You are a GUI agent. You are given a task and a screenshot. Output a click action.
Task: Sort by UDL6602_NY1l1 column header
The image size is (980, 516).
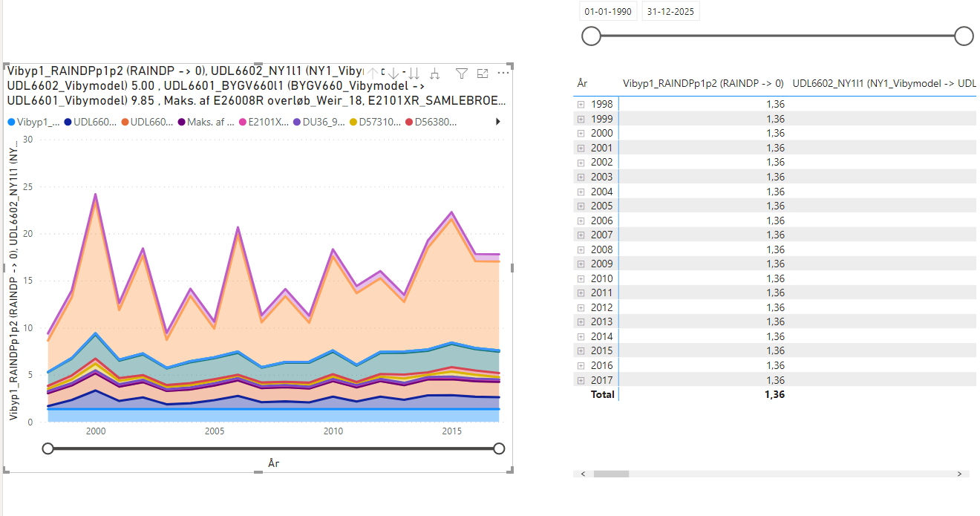(884, 84)
